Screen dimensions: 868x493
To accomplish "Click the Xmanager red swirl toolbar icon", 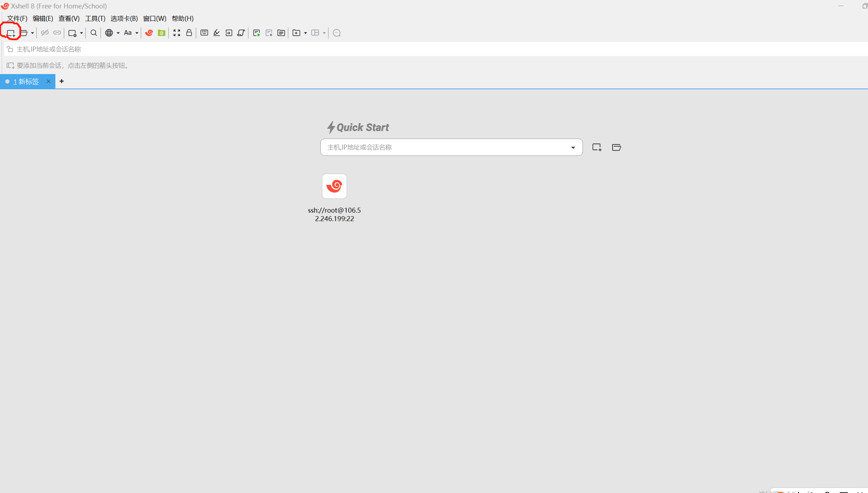I will click(x=149, y=33).
